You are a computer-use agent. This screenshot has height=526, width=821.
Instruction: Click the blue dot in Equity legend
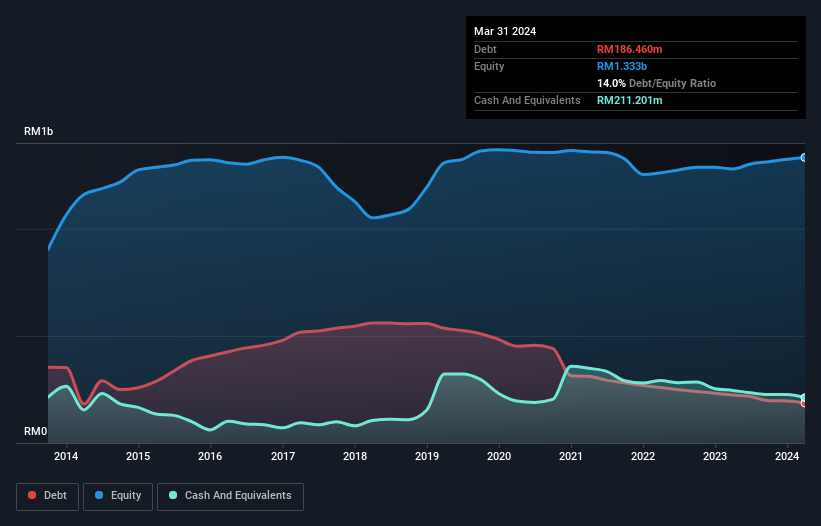(x=101, y=496)
